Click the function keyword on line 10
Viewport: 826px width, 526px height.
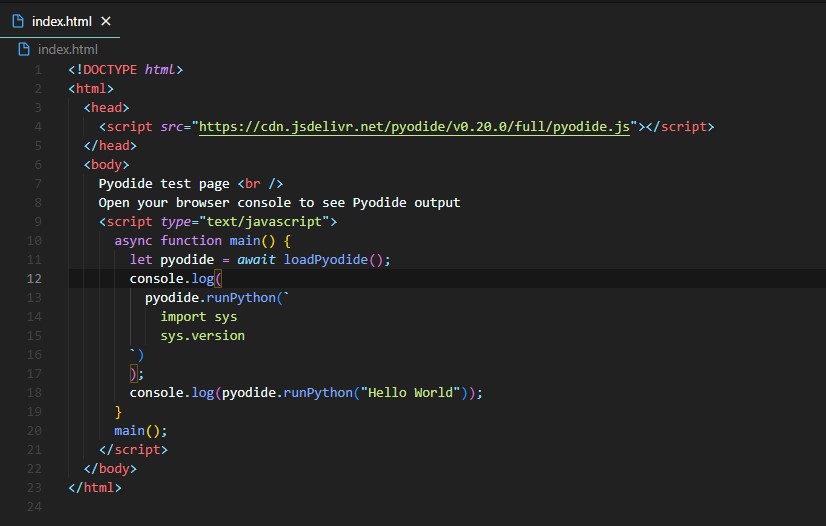click(x=191, y=241)
